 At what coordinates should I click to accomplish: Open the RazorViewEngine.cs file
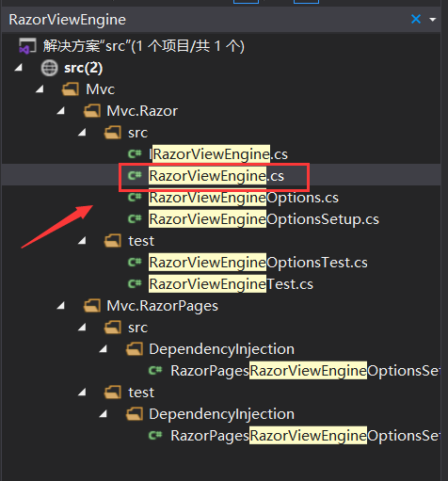216,176
